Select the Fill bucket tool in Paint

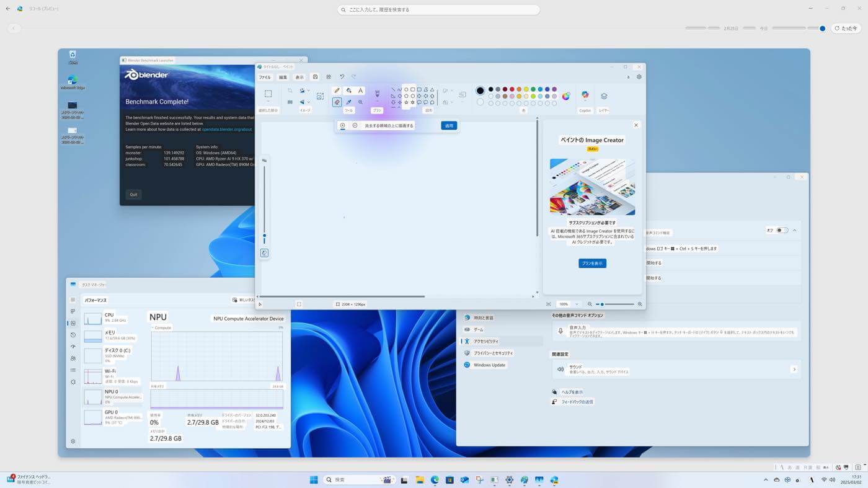(x=348, y=91)
